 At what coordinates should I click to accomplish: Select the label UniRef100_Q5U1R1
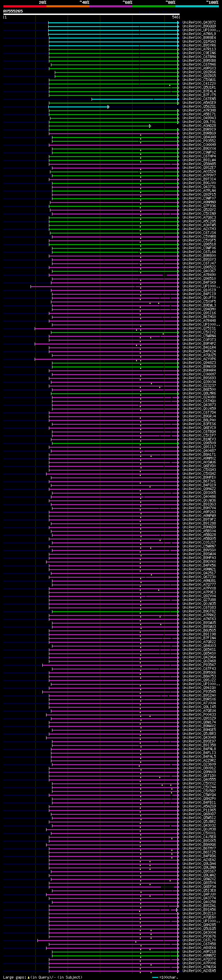point(199,88)
